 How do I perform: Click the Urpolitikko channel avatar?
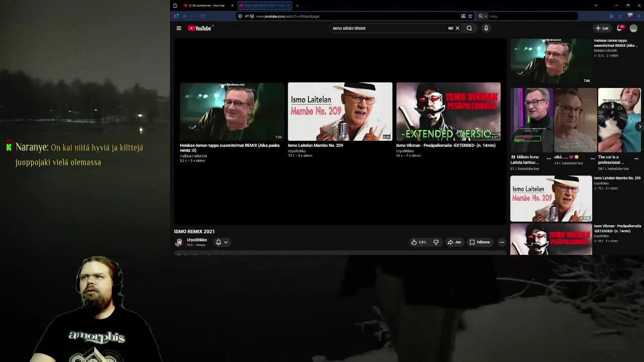(x=179, y=242)
